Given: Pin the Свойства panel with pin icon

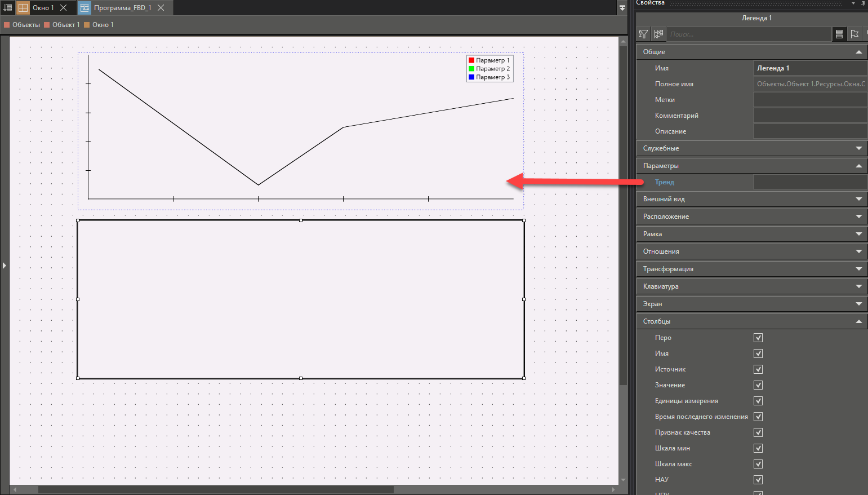Looking at the screenshot, I should click(862, 3).
